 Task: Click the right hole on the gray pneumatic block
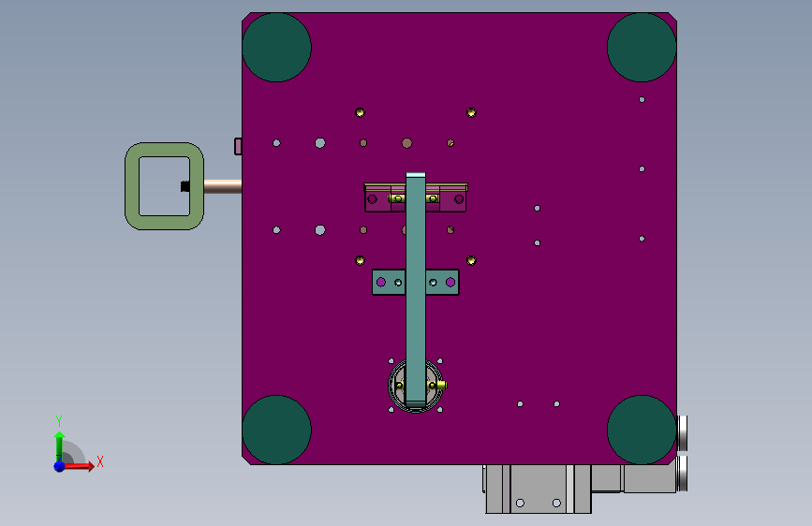tap(556, 503)
